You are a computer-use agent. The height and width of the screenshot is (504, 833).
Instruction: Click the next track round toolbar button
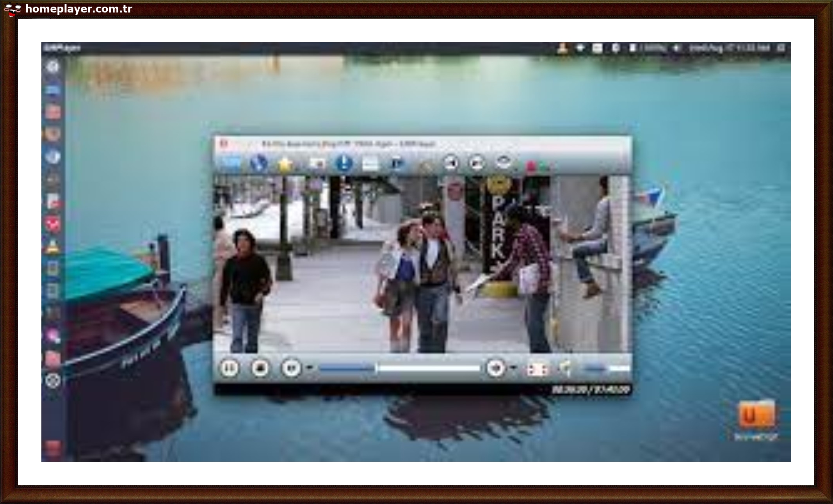click(477, 163)
